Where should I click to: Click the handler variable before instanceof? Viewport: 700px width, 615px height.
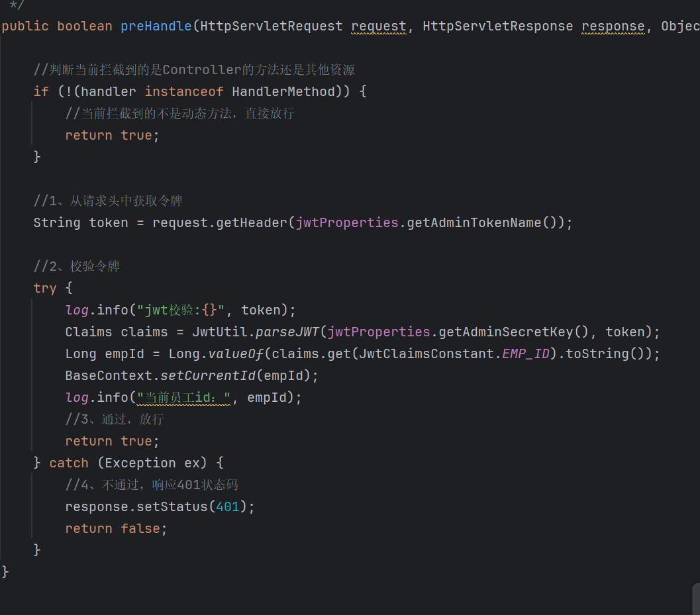tap(108, 91)
